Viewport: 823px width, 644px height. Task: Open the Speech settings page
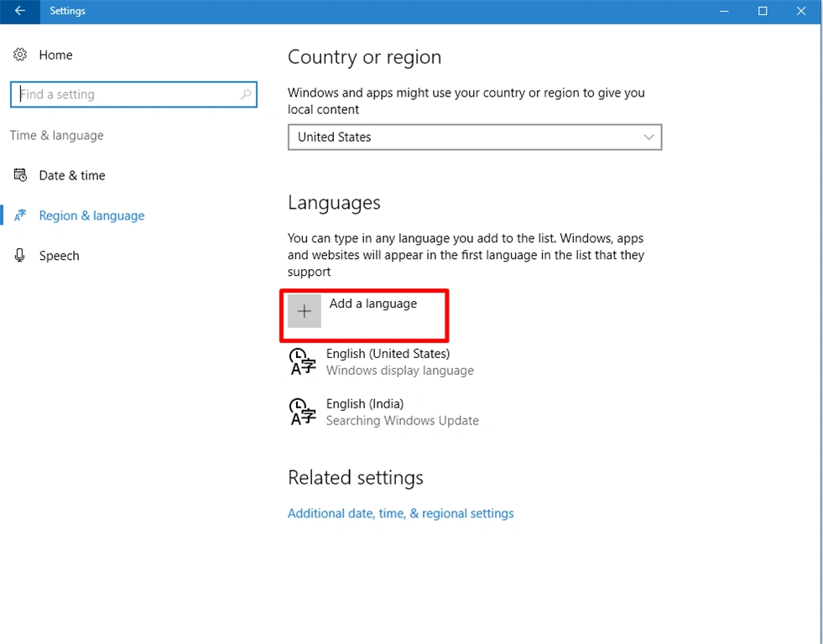point(59,256)
